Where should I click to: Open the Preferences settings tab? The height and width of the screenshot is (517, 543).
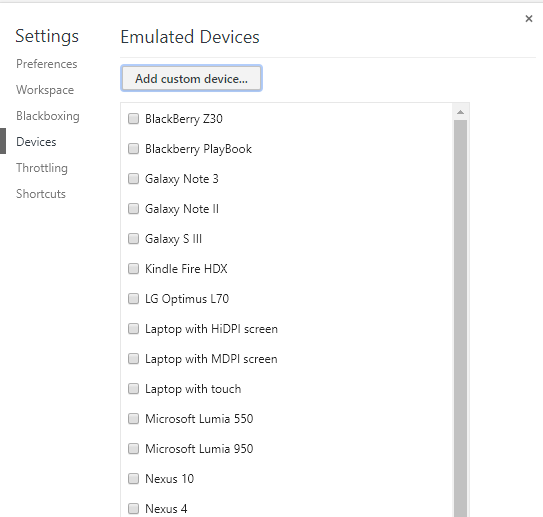pos(47,64)
